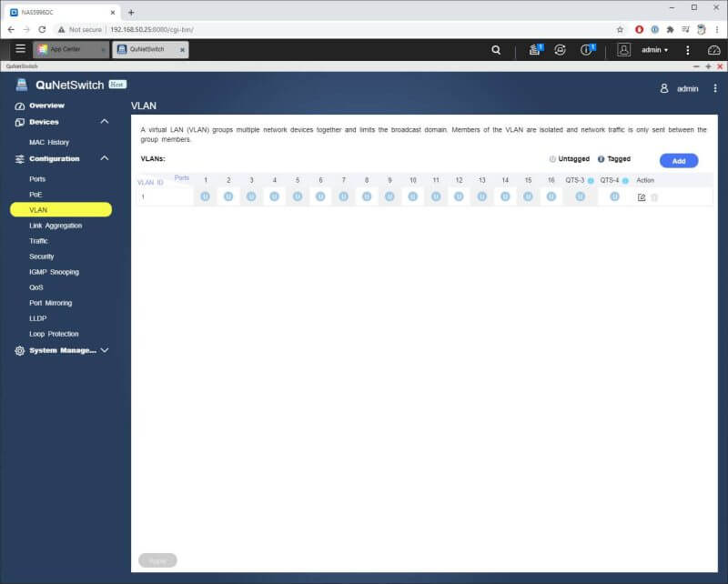Click the user profile icon in QTS bar

click(x=623, y=50)
